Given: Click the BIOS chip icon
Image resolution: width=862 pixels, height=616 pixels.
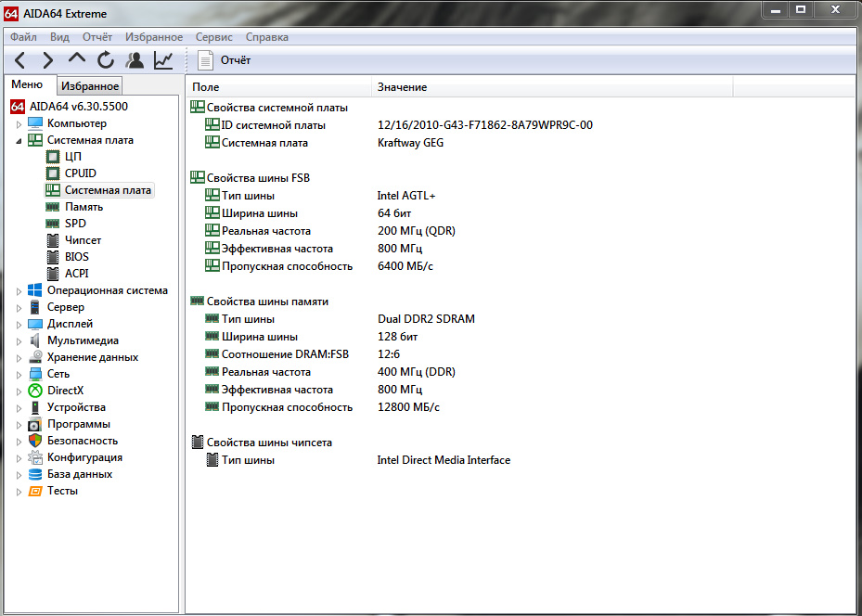Looking at the screenshot, I should pos(53,257).
